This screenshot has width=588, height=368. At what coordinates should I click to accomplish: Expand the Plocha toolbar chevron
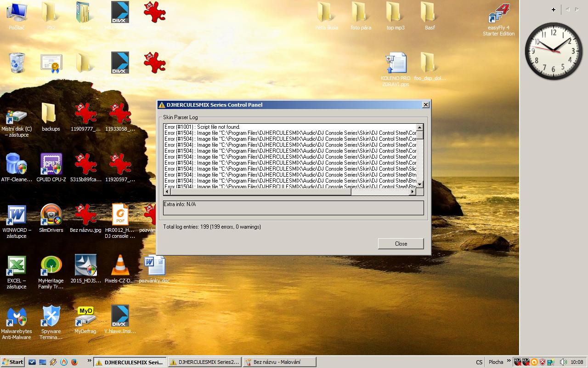click(509, 361)
